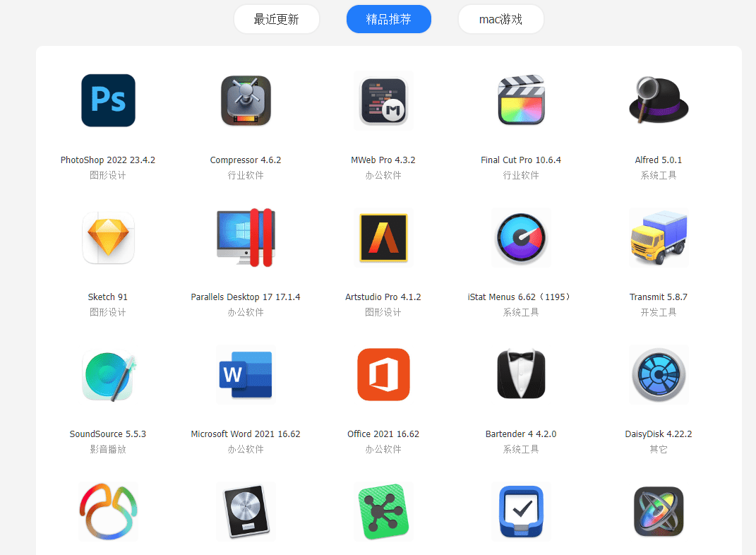The height and width of the screenshot is (555, 756).
Task: Click 系统工具 category under Alfred
Action: coord(659,176)
